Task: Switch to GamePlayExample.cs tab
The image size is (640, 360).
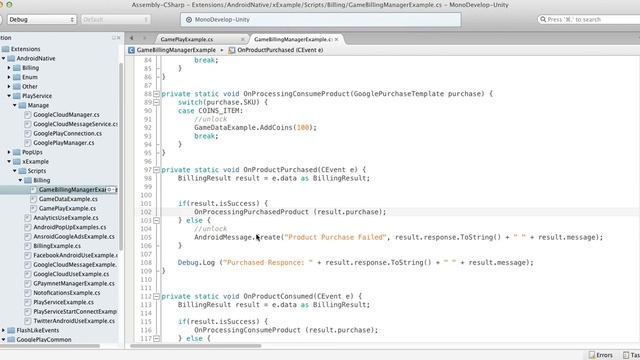Action: point(187,39)
